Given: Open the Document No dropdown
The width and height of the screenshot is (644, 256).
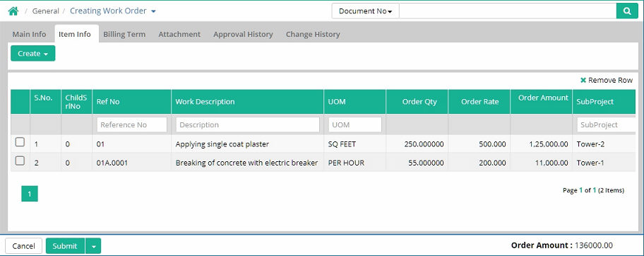Looking at the screenshot, I should click(x=366, y=11).
